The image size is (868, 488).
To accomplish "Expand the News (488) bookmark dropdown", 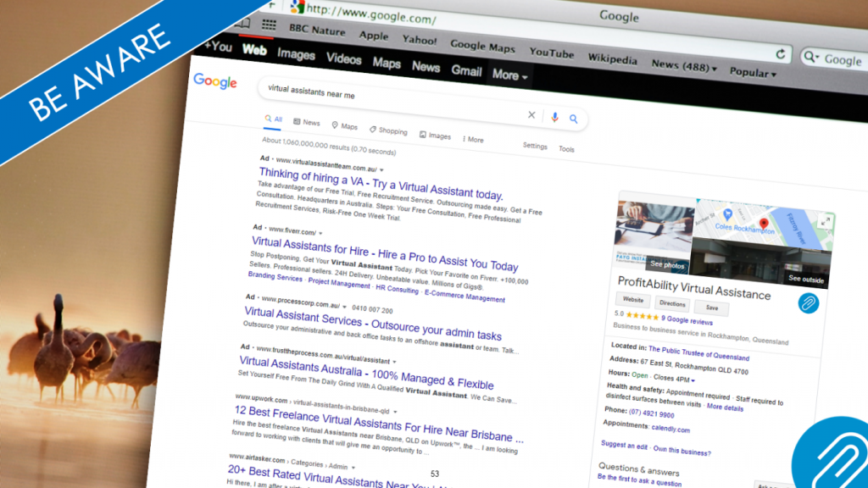I will pyautogui.click(x=684, y=66).
